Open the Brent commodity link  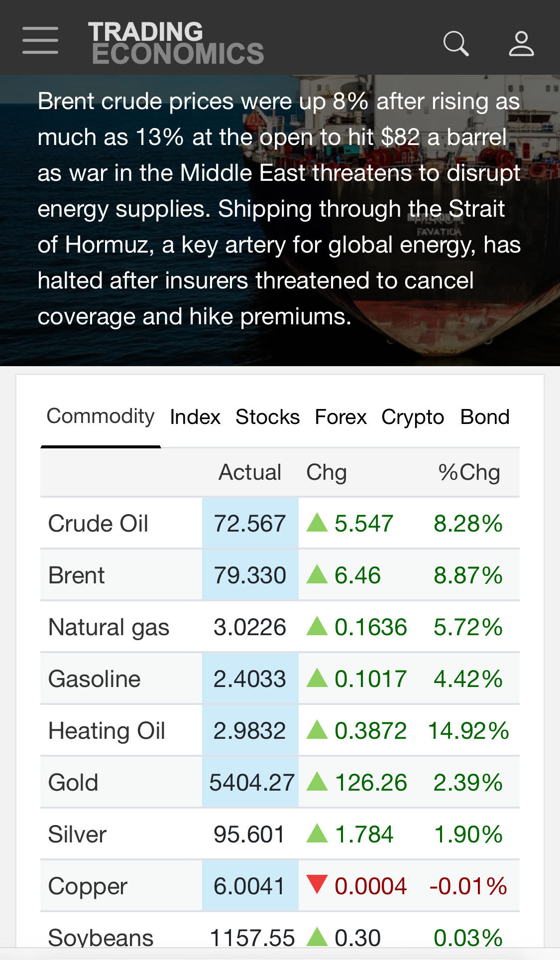[x=77, y=575]
